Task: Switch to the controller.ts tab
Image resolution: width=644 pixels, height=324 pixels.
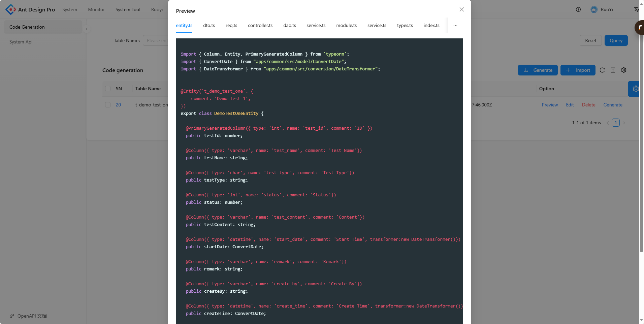Action: tap(260, 25)
